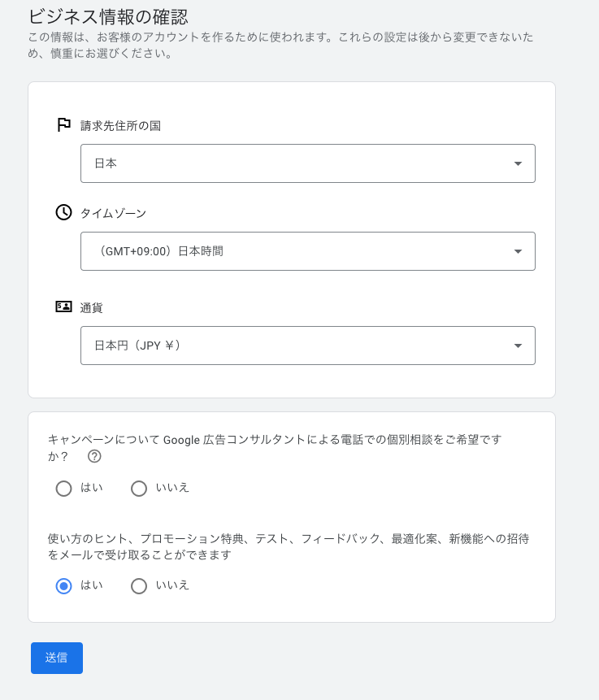Viewport: 599px width, 700px height.
Task: Select はい for receiving email tips
Action: click(x=64, y=585)
